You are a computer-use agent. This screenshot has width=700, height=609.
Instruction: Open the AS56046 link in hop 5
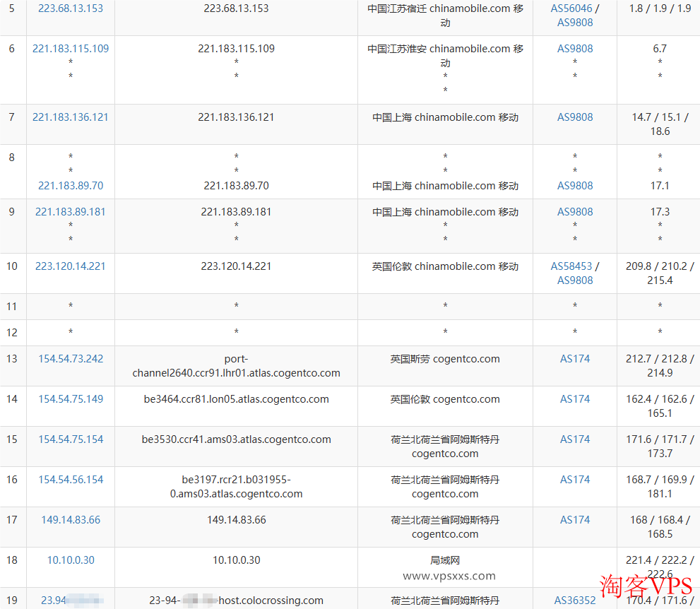[571, 8]
